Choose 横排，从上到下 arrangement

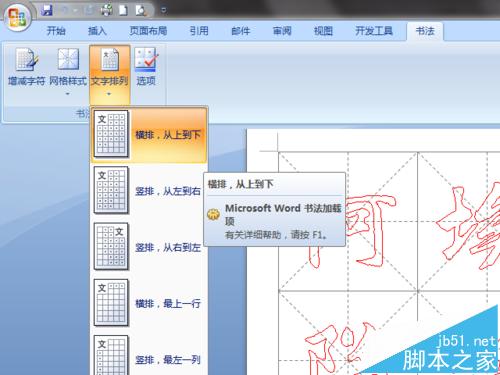point(149,134)
